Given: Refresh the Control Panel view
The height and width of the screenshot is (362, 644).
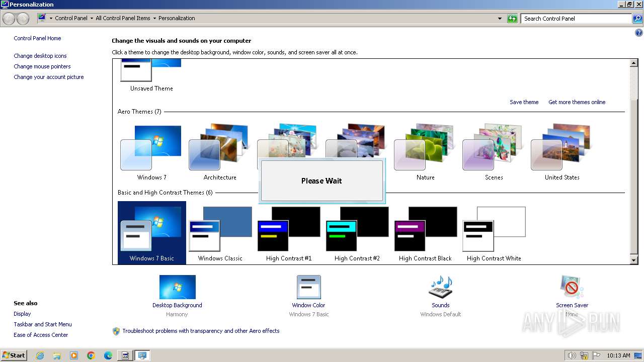Looking at the screenshot, I should [512, 19].
